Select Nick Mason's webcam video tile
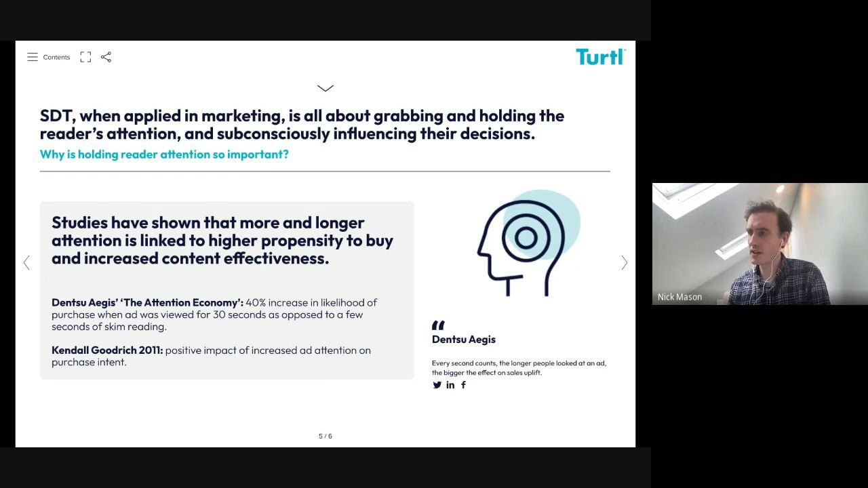The image size is (868, 488). (759, 243)
